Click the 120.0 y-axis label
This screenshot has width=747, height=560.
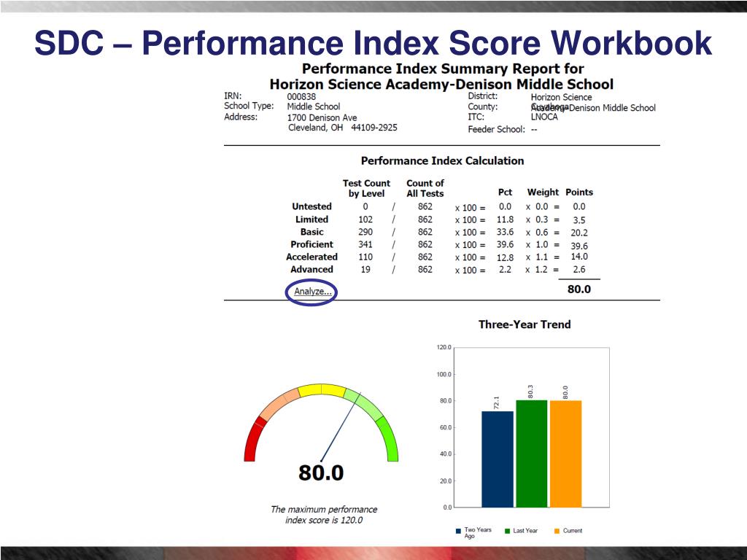444,347
